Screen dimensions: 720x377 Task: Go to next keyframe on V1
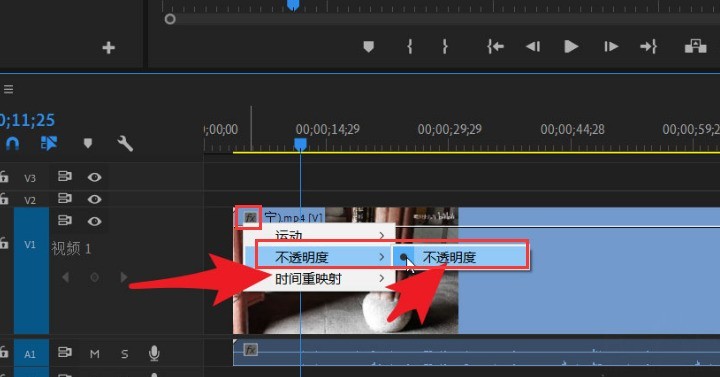click(124, 277)
